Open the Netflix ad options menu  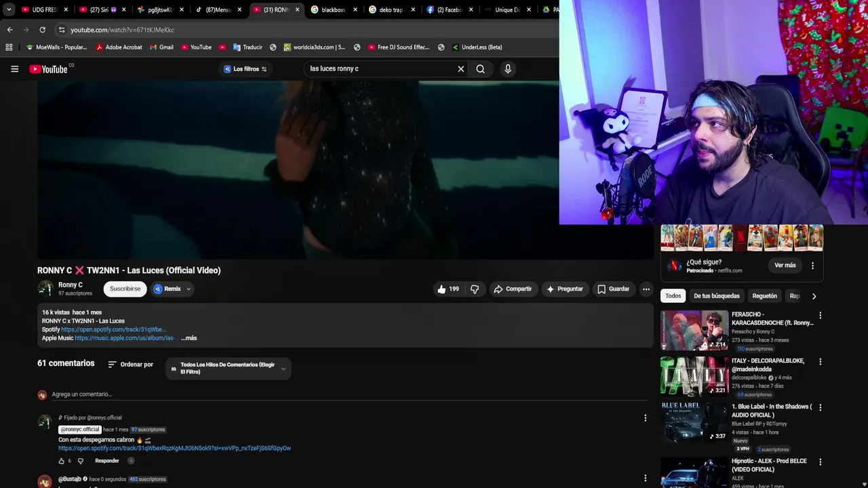(x=812, y=266)
